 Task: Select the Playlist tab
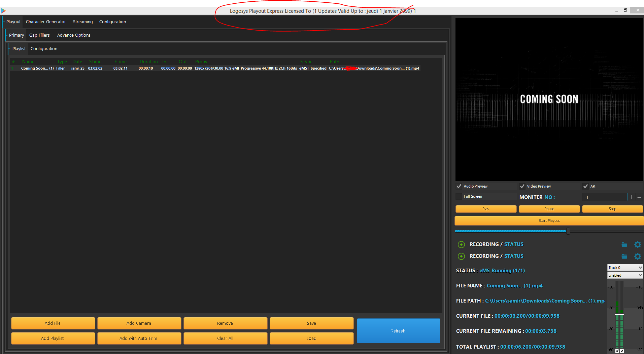(x=19, y=49)
